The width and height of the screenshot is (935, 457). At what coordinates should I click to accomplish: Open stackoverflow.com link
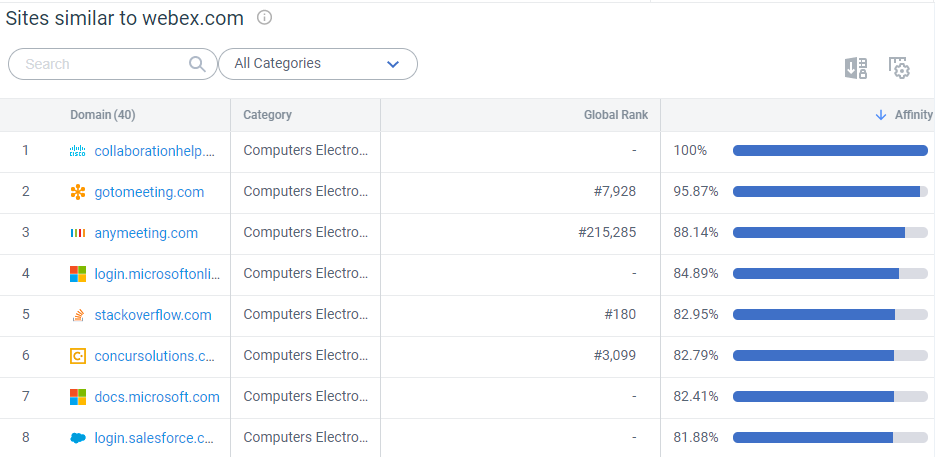[x=153, y=315]
